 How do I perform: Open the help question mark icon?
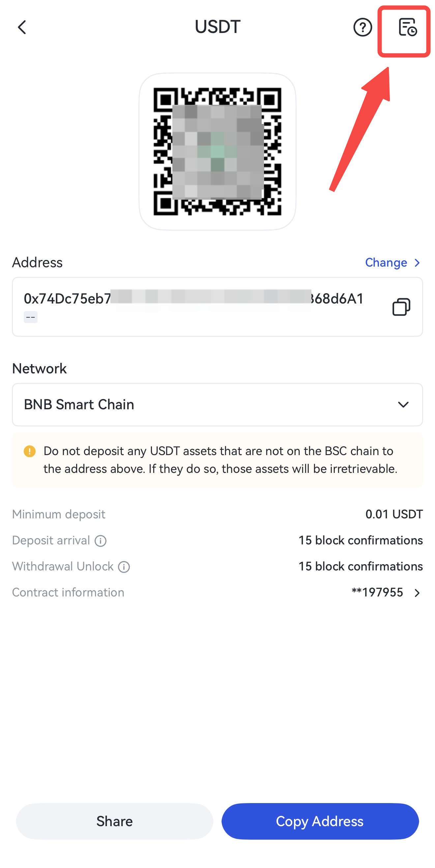[x=362, y=27]
